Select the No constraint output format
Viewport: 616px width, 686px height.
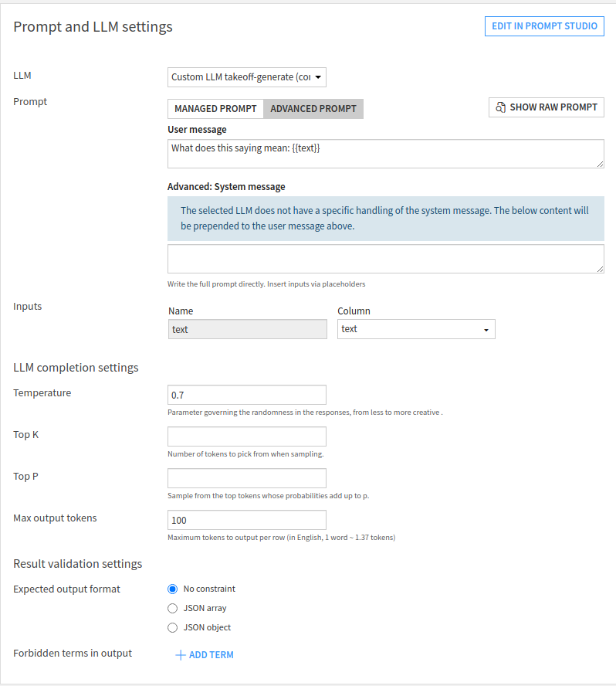(173, 589)
